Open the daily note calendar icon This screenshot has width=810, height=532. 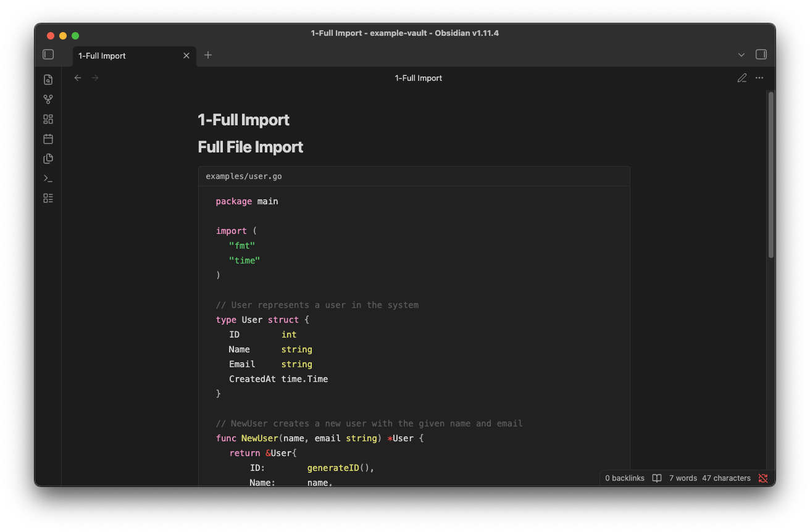(48, 139)
